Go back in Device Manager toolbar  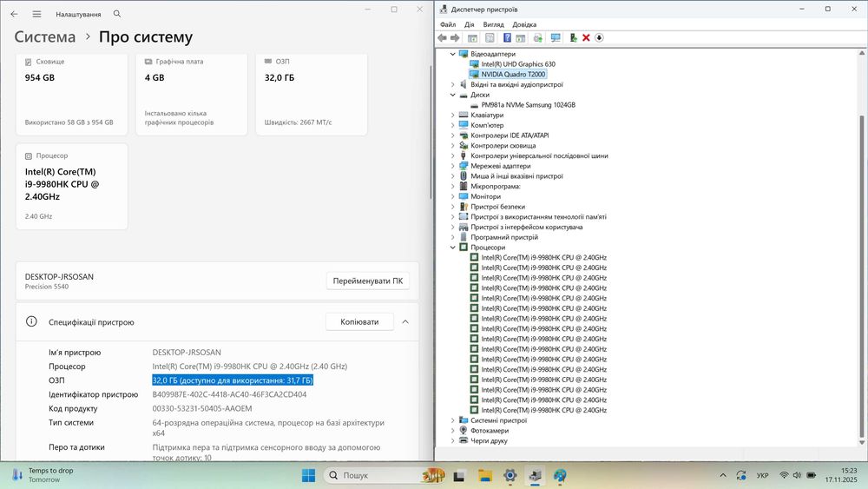tap(442, 37)
